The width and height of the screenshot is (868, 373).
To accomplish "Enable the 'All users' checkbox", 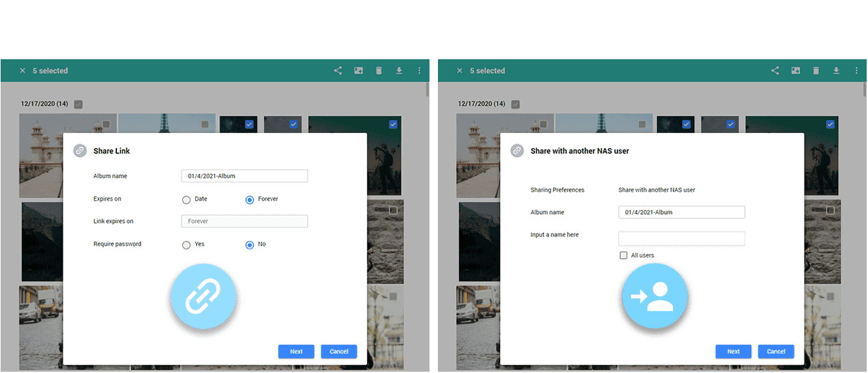I will pyautogui.click(x=624, y=256).
